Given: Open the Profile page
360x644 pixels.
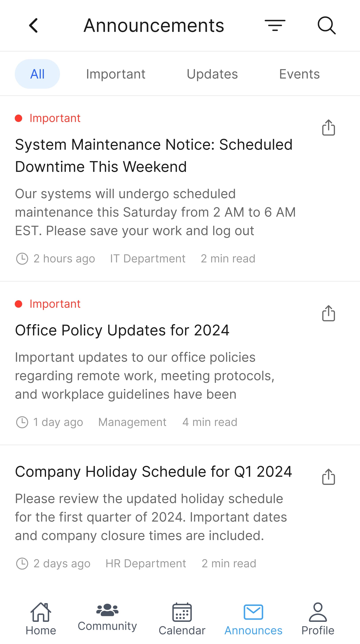Looking at the screenshot, I should click(x=317, y=619).
